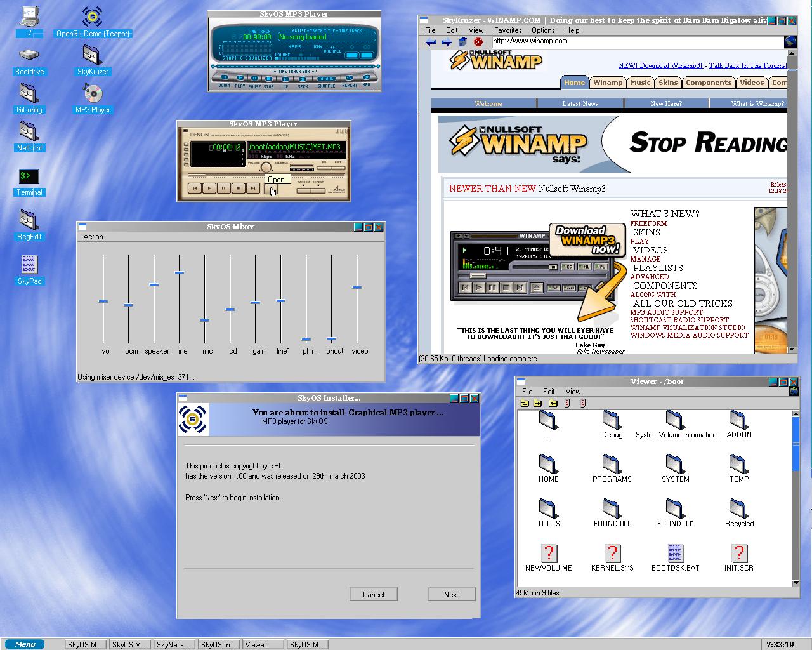Click the up-folder icon in Viewer toolbar
Viewport: 812px width, 650px height.
pos(524,404)
